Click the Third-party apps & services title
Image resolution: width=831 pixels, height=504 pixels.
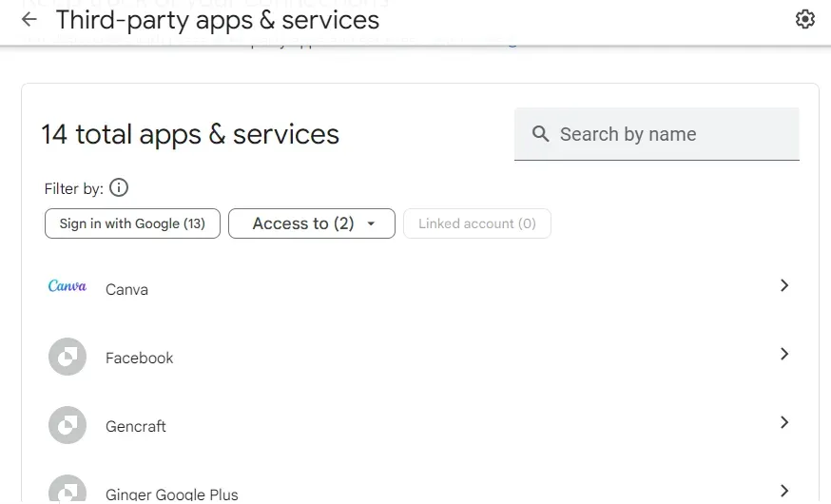(218, 20)
